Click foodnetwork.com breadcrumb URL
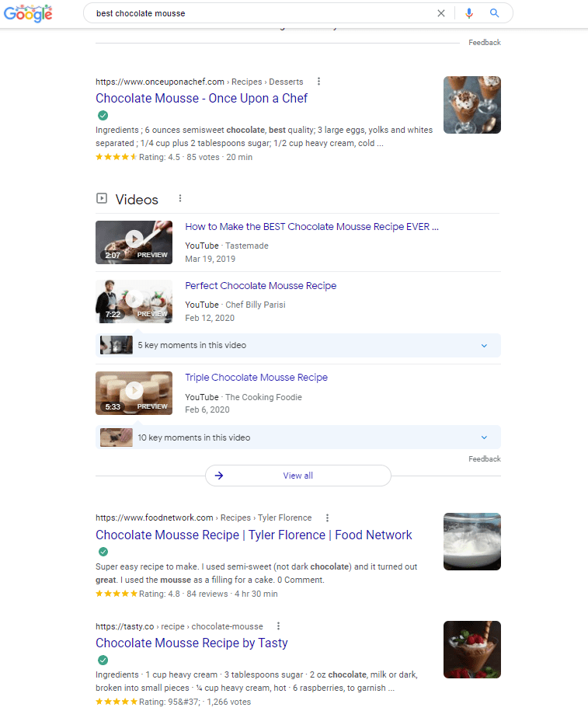Image resolution: width=588 pixels, height=718 pixels. tap(204, 518)
